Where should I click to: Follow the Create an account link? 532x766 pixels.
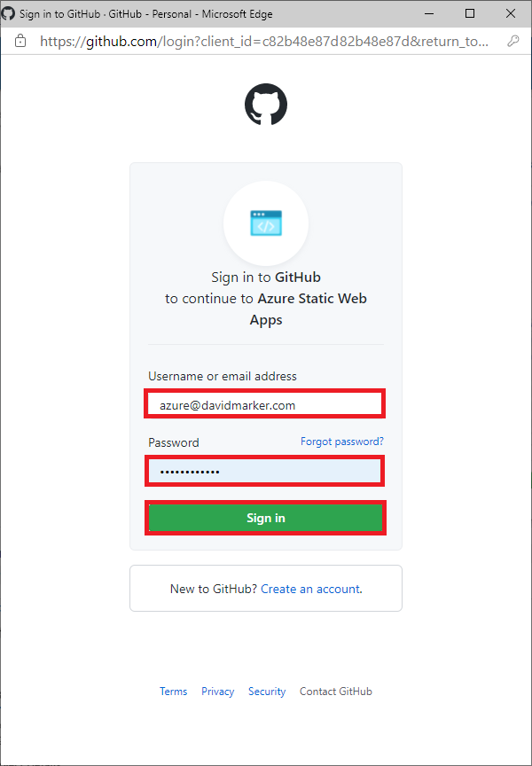(x=310, y=589)
